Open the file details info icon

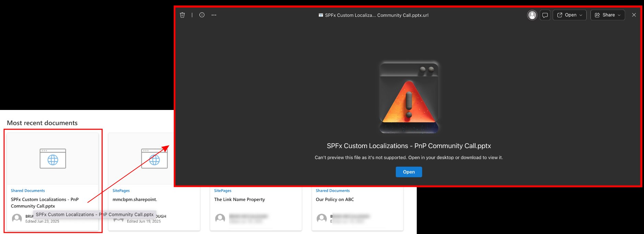pyautogui.click(x=202, y=15)
